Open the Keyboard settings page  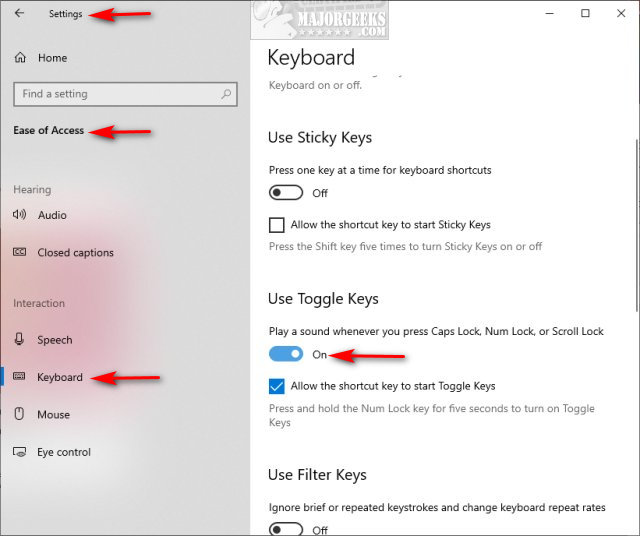coord(60,378)
